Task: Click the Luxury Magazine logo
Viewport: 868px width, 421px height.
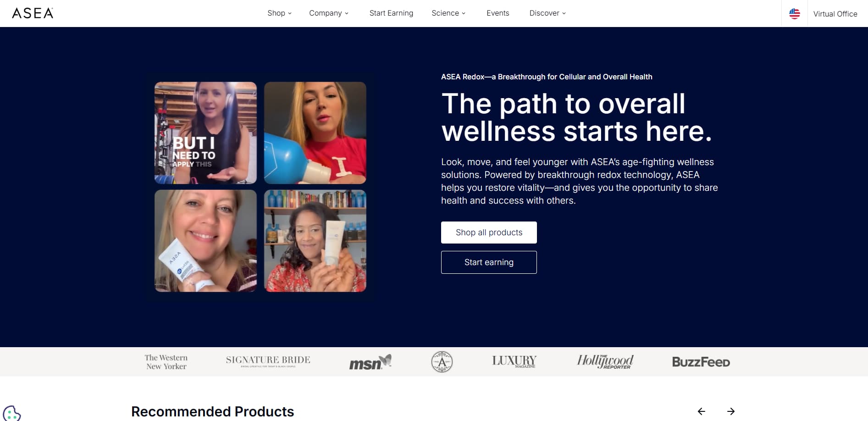Action: [514, 361]
